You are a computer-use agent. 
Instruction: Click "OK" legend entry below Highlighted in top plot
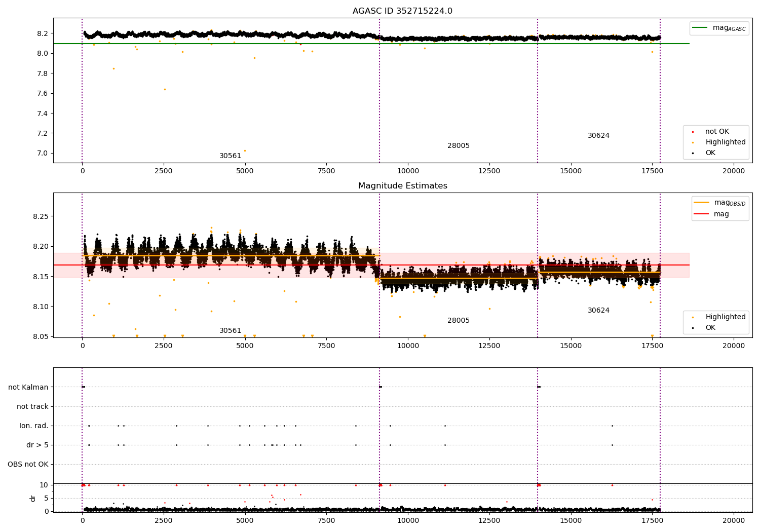click(710, 153)
